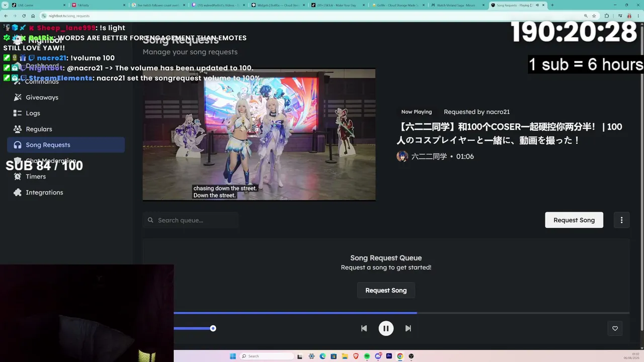Focus the Search queue input field
Viewport: 644px width, 362px height.
click(x=190, y=220)
